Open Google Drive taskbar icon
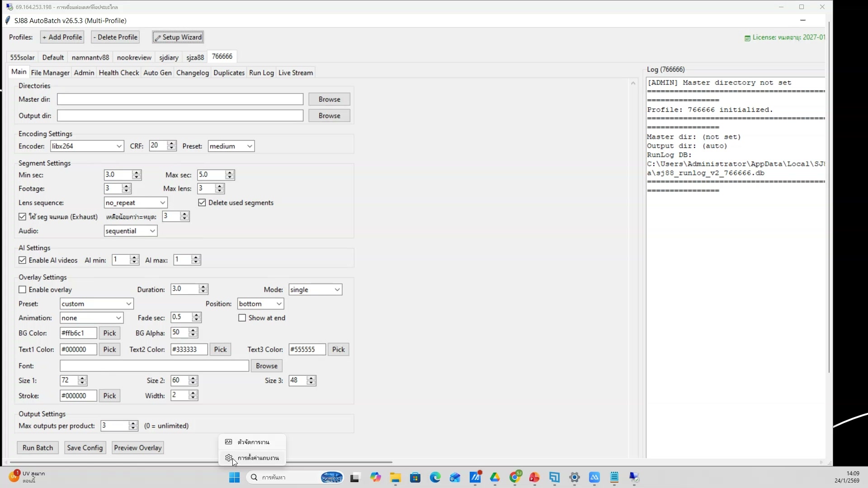The height and width of the screenshot is (488, 868). (495, 478)
